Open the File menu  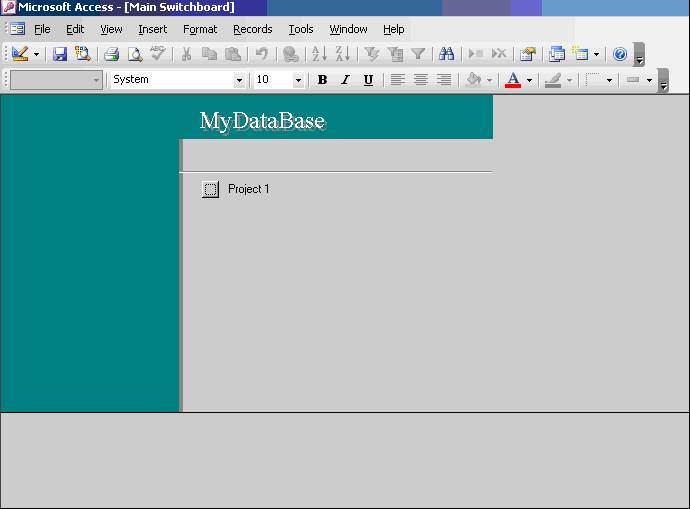pyautogui.click(x=42, y=29)
